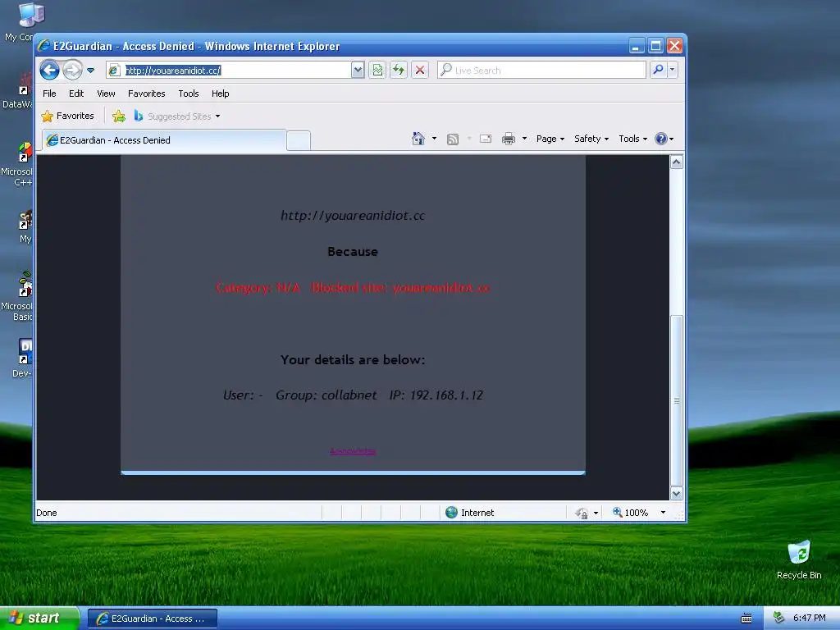The width and height of the screenshot is (840, 630).
Task: Open the Tools menu in menu bar
Action: coord(189,94)
